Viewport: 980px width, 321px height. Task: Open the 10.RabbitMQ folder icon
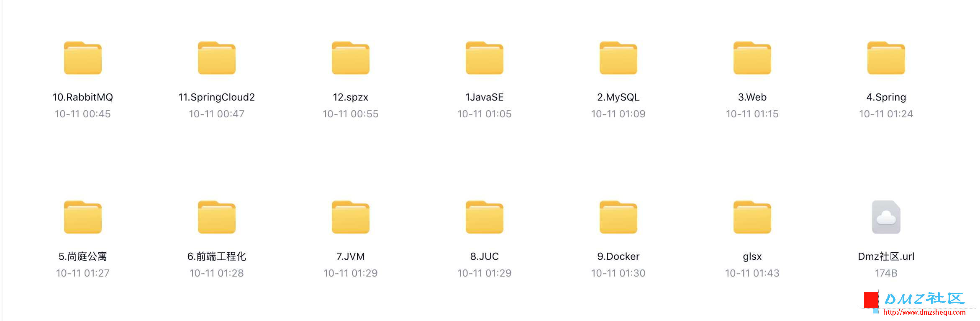pyautogui.click(x=83, y=58)
